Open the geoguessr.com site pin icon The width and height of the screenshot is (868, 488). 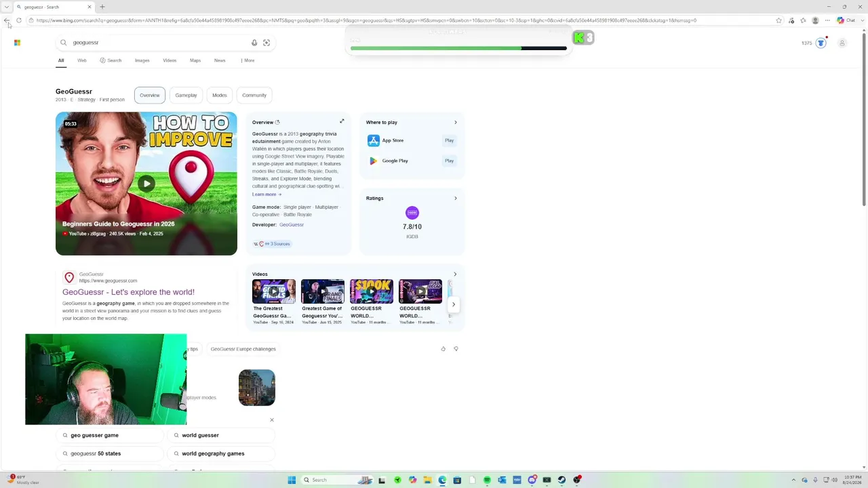pyautogui.click(x=69, y=277)
